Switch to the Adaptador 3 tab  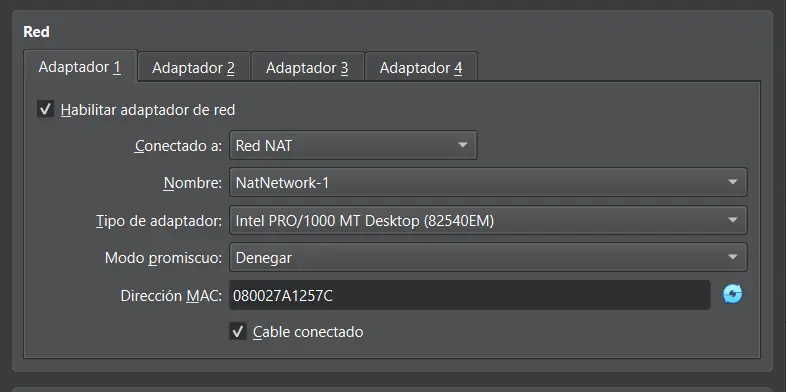[307, 67]
